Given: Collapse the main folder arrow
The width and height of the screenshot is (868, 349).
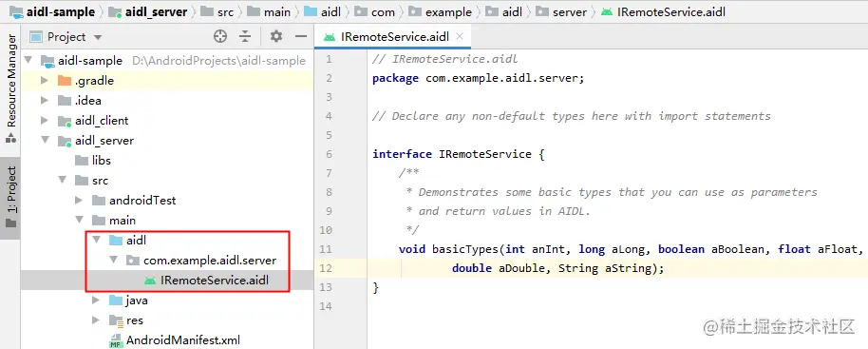Looking at the screenshot, I should click(79, 220).
